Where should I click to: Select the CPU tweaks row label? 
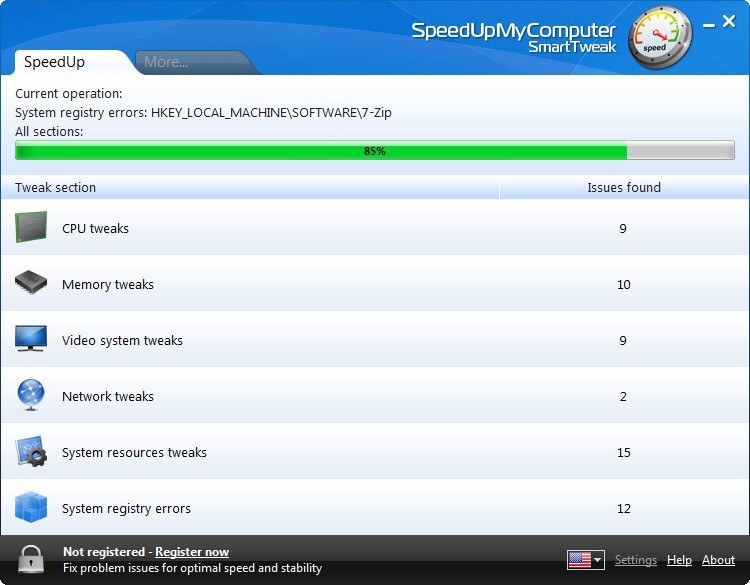click(x=95, y=229)
